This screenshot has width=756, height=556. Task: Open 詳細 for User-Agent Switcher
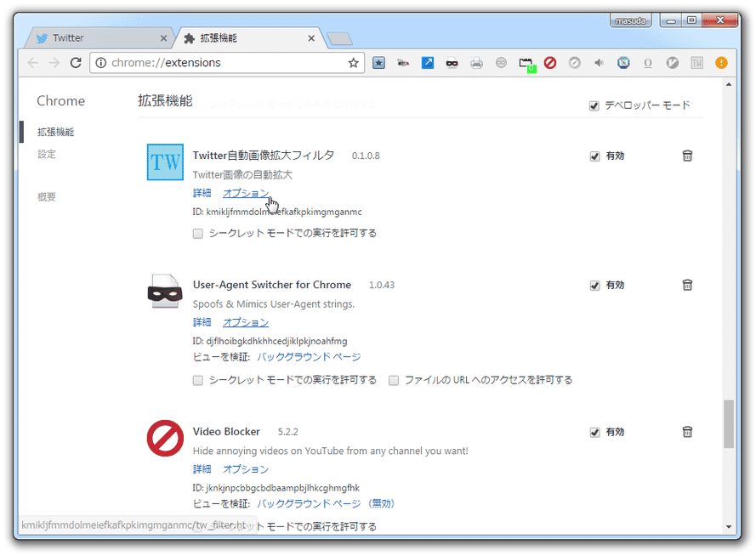(x=202, y=322)
